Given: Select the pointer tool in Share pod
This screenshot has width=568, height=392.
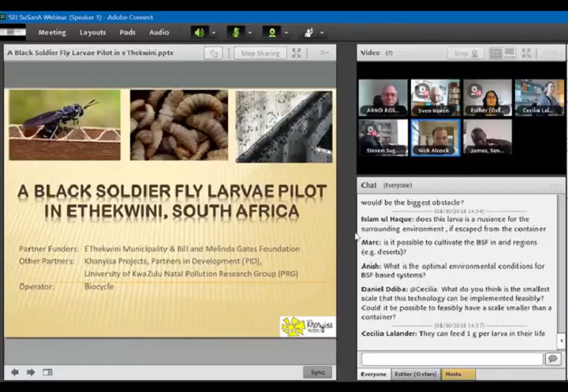Looking at the screenshot, I should tap(213, 53).
